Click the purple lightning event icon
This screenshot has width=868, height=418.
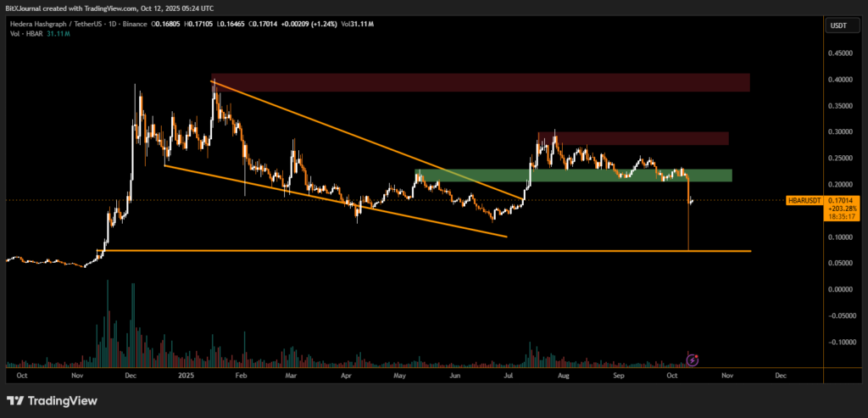point(693,359)
